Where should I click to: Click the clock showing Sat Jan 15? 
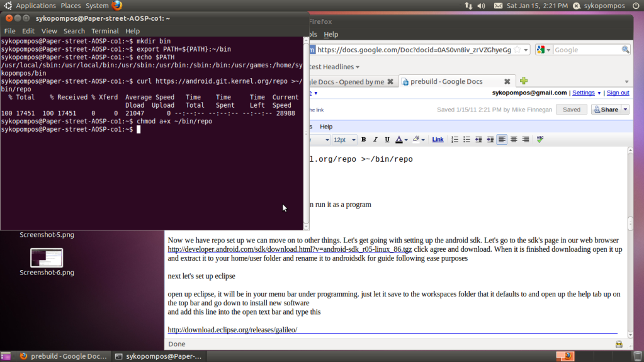(x=537, y=6)
